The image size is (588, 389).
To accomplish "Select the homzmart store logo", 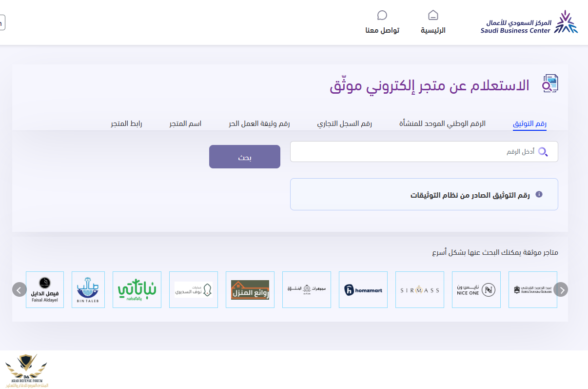I will click(x=363, y=290).
